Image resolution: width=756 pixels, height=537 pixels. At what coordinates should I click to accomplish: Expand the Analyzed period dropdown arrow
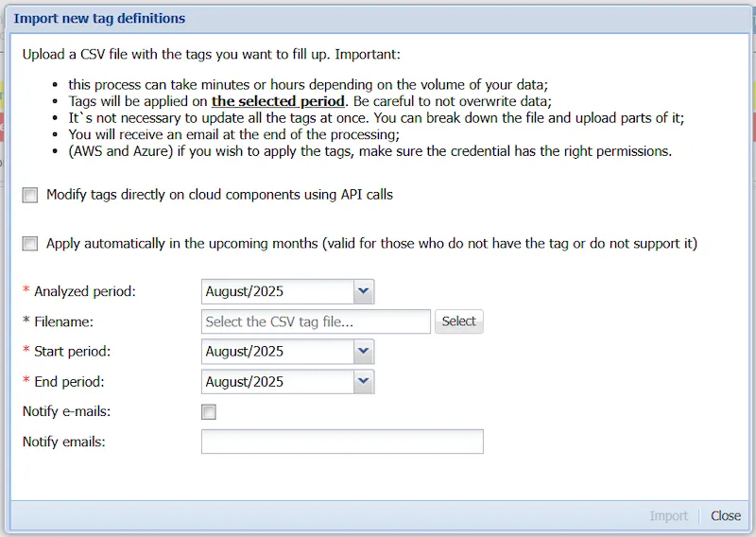[364, 291]
